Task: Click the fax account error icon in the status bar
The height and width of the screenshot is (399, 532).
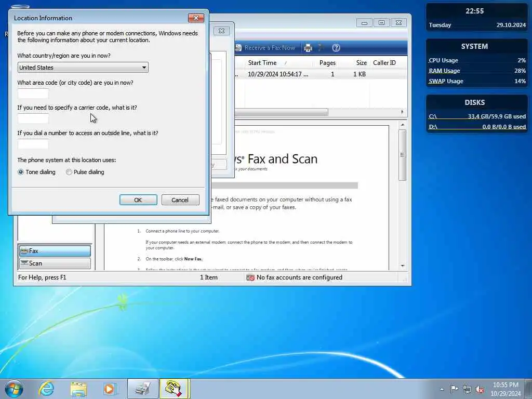Action: [250, 278]
